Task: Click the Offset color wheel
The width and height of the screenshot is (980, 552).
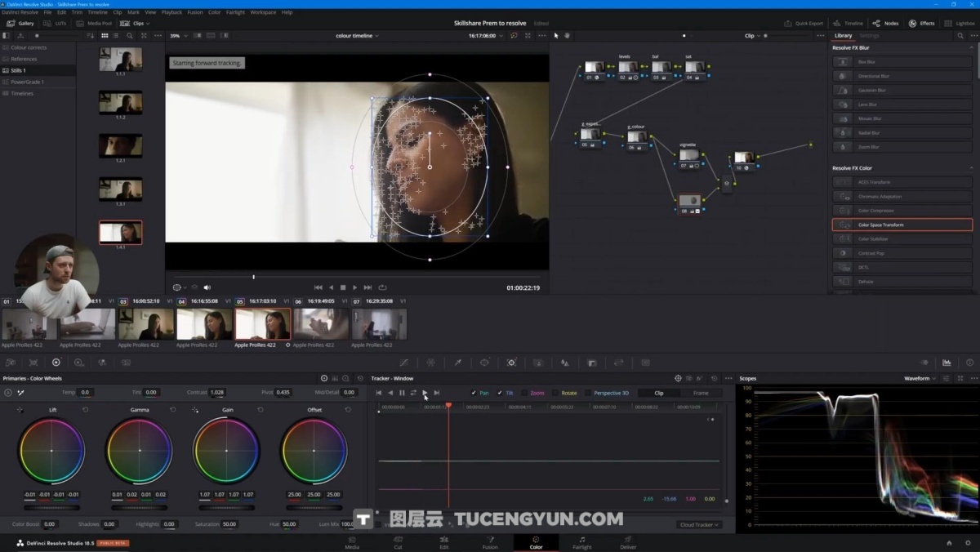Action: [314, 451]
